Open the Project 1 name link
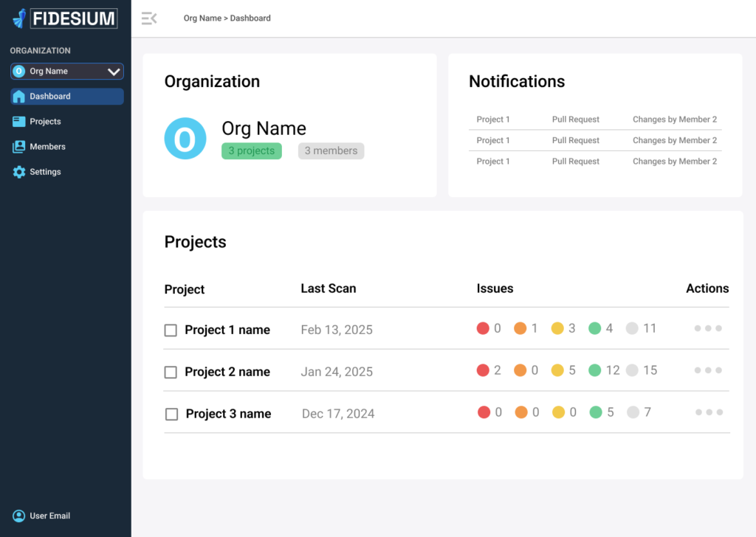The image size is (756, 537). (227, 330)
